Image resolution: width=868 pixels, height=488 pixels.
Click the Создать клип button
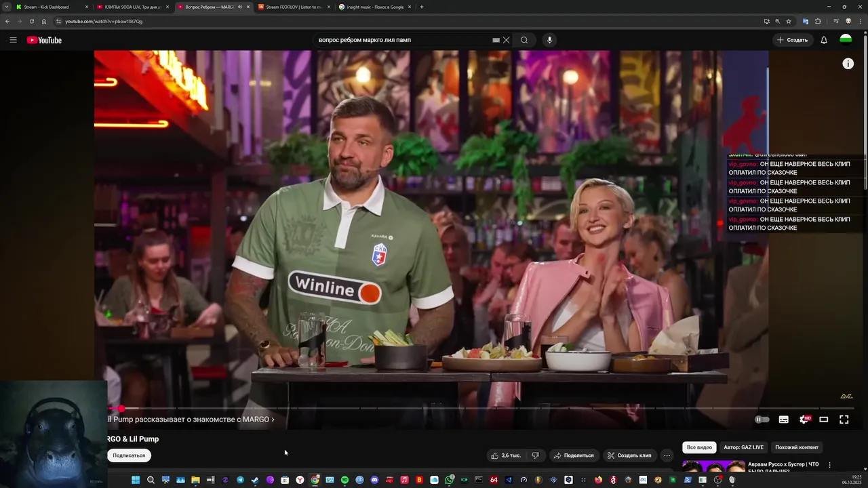point(629,455)
